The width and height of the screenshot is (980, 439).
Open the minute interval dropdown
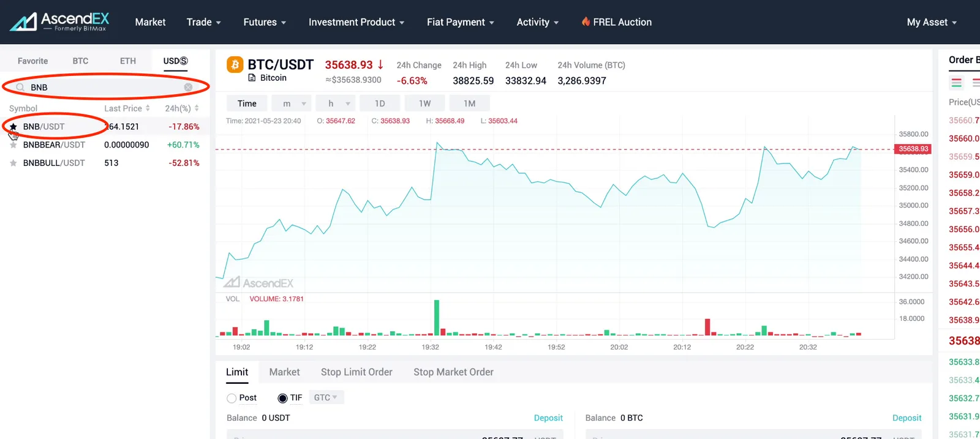point(292,103)
